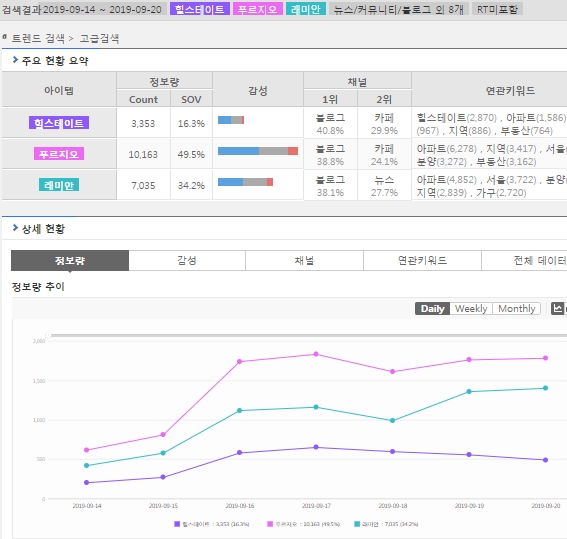The image size is (567, 539).
Task: Click the 푸르지오 sentiment bar
Action: [x=258, y=151]
